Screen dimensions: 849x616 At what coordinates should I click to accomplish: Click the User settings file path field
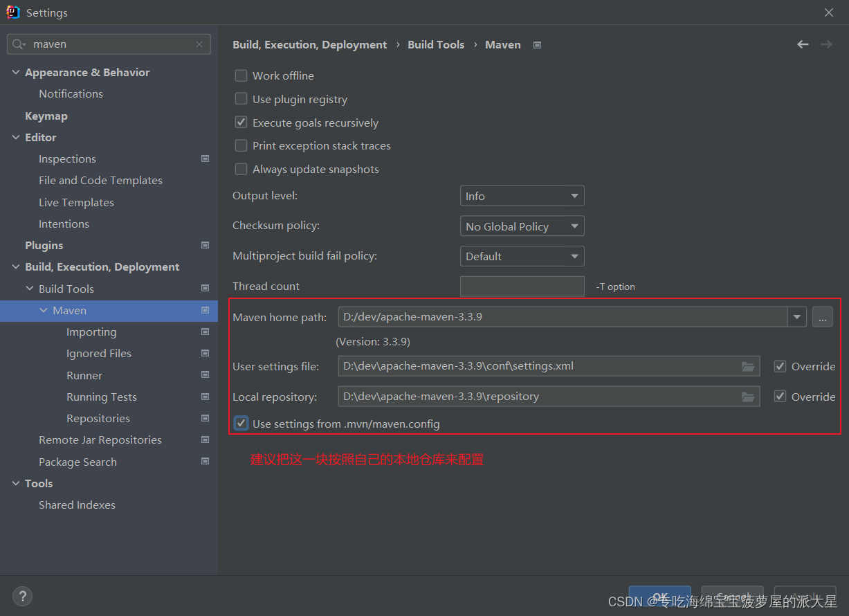pyautogui.click(x=549, y=366)
